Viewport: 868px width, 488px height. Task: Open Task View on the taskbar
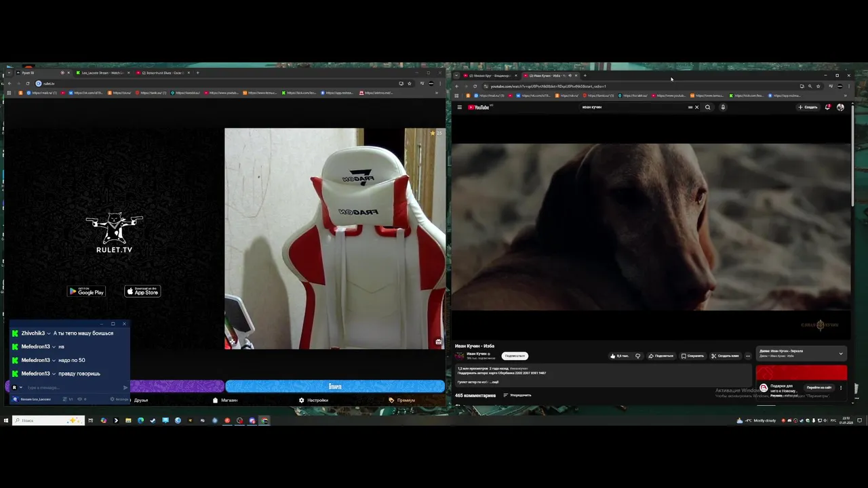click(x=90, y=420)
